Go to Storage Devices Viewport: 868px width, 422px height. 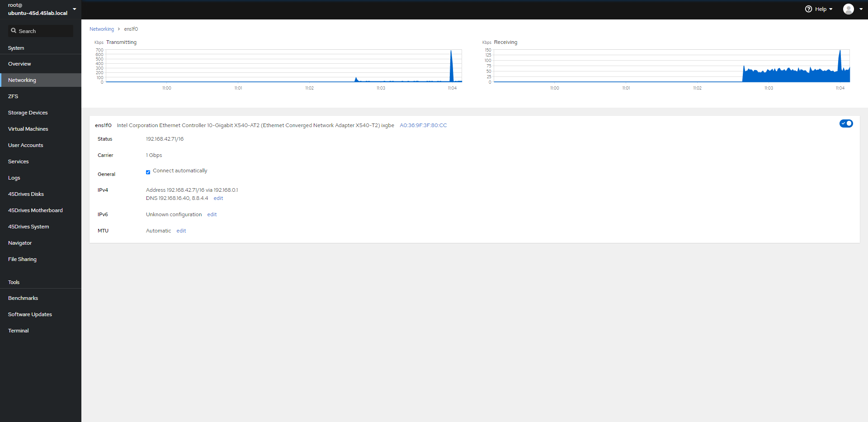coord(41,113)
